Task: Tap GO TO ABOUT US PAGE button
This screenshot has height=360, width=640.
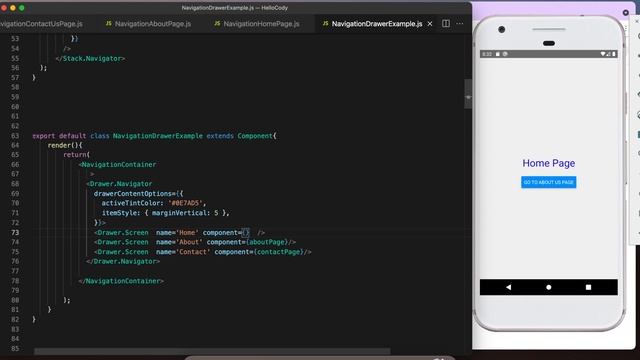Action: coord(549,182)
